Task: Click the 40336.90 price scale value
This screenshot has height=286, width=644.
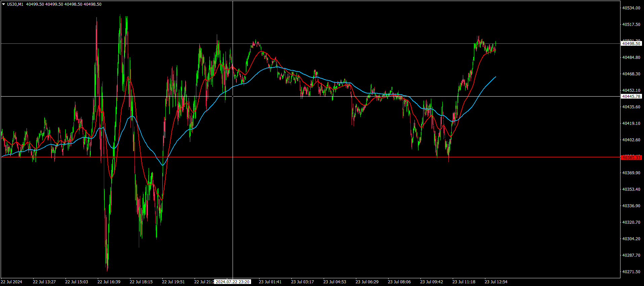Action: 631,206
